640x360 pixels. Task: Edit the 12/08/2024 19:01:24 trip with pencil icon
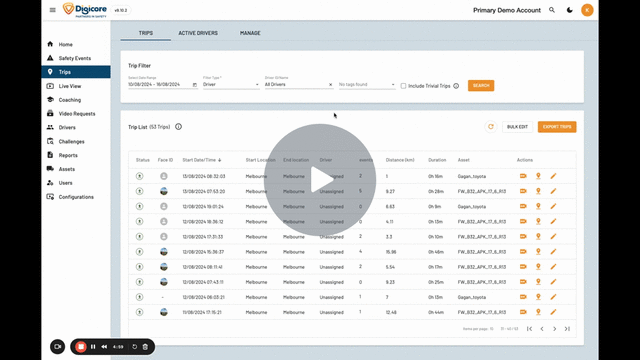click(x=553, y=206)
